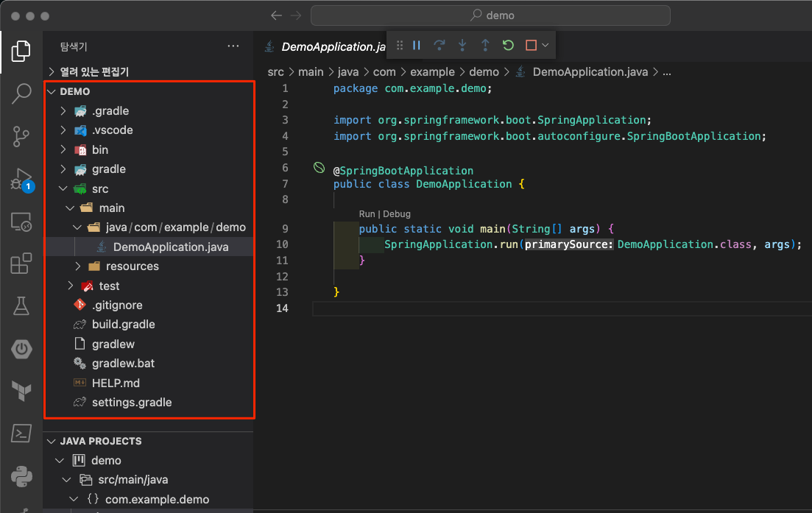Screen dimensions: 812x513
Task: Pause the debug session
Action: pyautogui.click(x=417, y=46)
